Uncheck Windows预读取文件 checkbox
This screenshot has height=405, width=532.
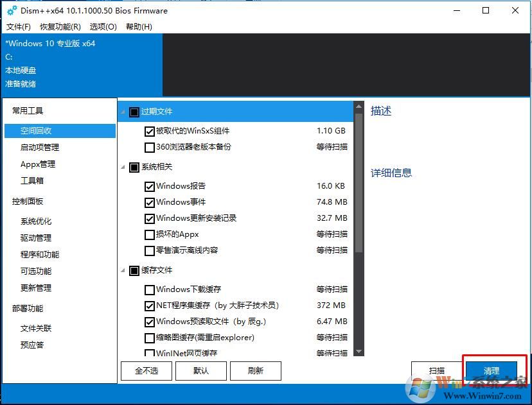(149, 322)
